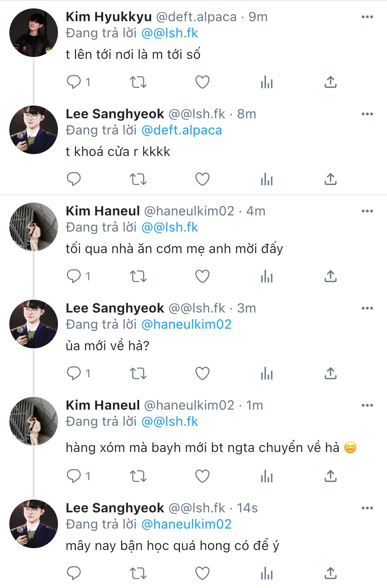Share the "t khoá cửa r kkkk" tweet
The image size is (387, 588).
click(330, 179)
